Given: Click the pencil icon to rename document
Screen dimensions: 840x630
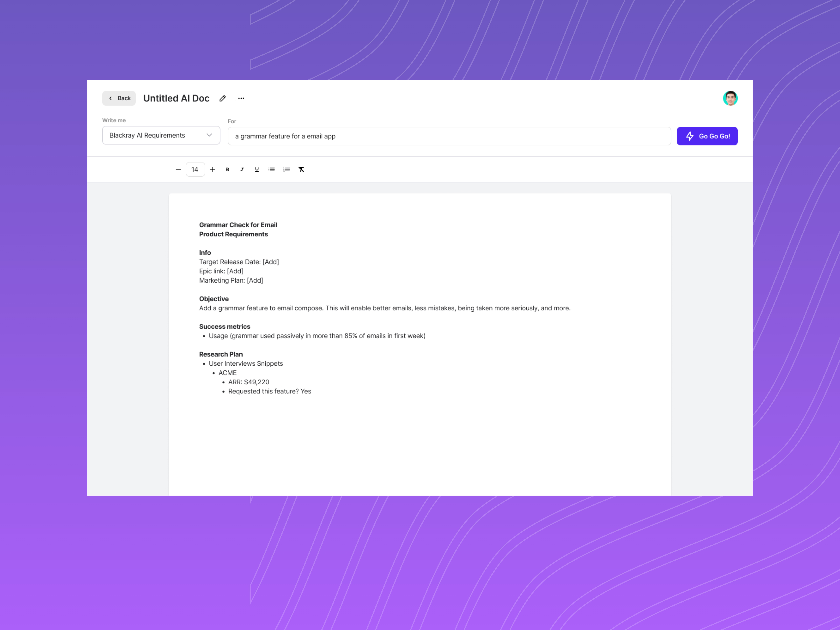Looking at the screenshot, I should [222, 98].
